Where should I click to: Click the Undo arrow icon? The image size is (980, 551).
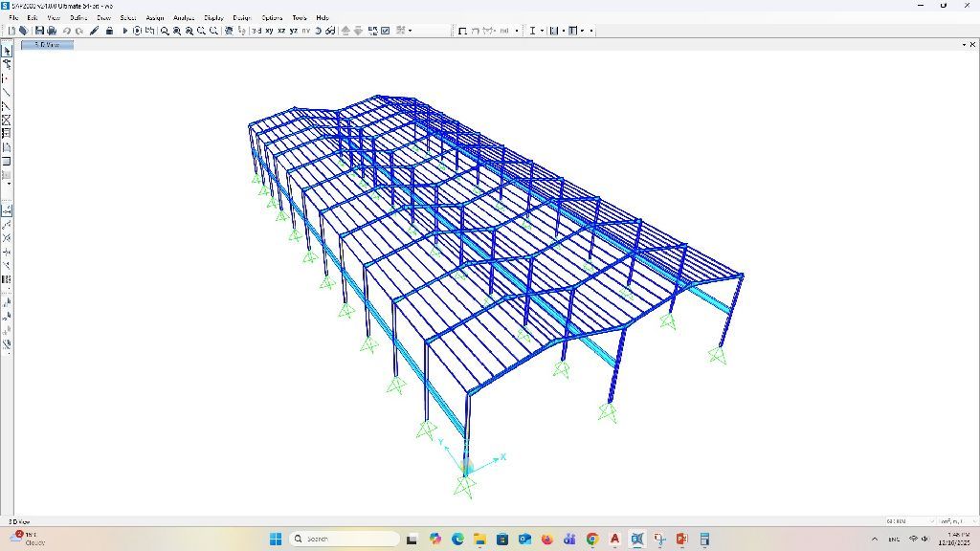(67, 31)
